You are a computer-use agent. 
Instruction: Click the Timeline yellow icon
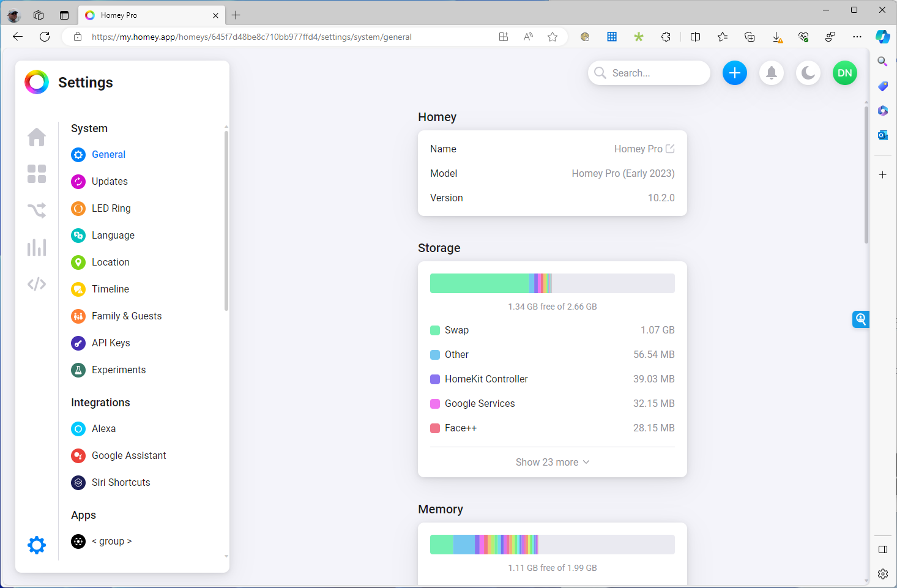(78, 289)
